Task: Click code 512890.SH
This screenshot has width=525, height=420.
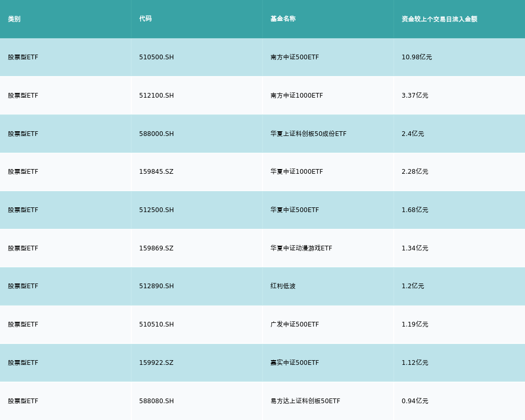Action: [x=156, y=286]
